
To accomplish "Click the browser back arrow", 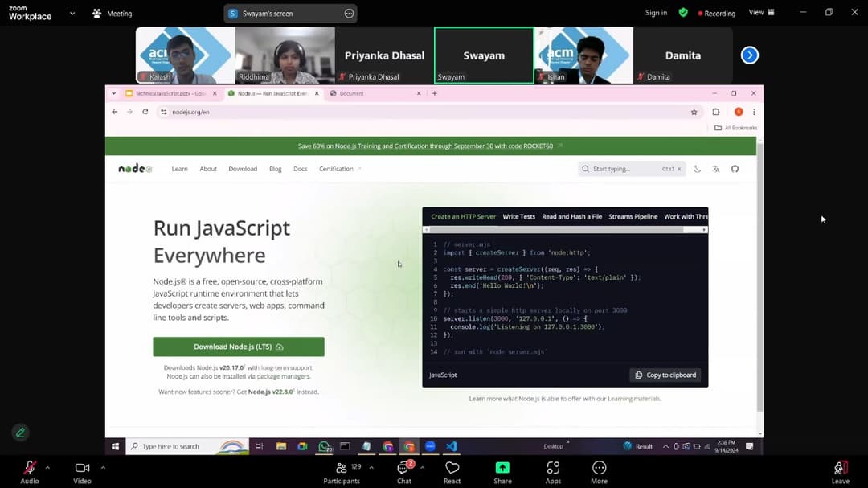I will pos(115,112).
